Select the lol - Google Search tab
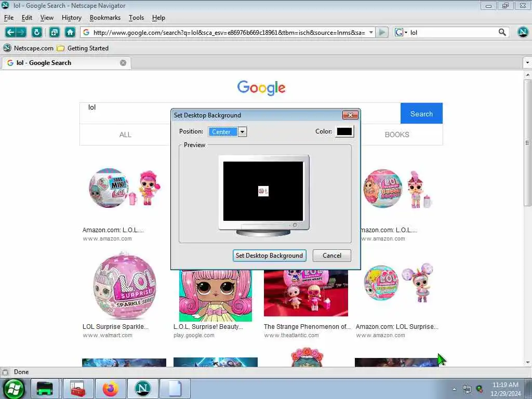Viewport: 532px width, 399px height. click(66, 63)
